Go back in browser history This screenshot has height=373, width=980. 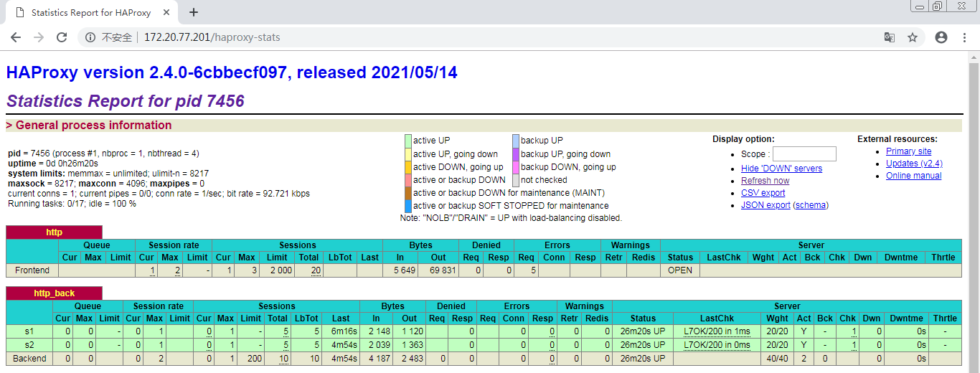tap(16, 37)
